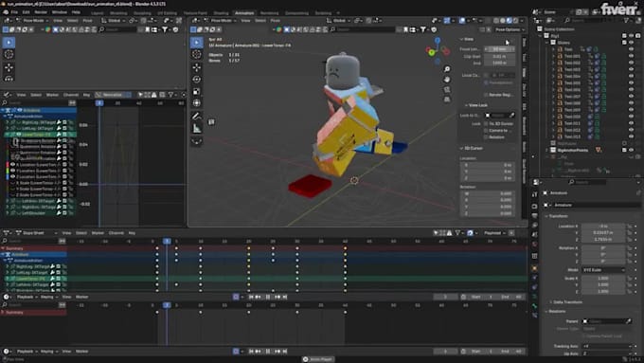Toggle Local Camera checkbox in View panel
The height and width of the screenshot is (363, 644).
[486, 75]
